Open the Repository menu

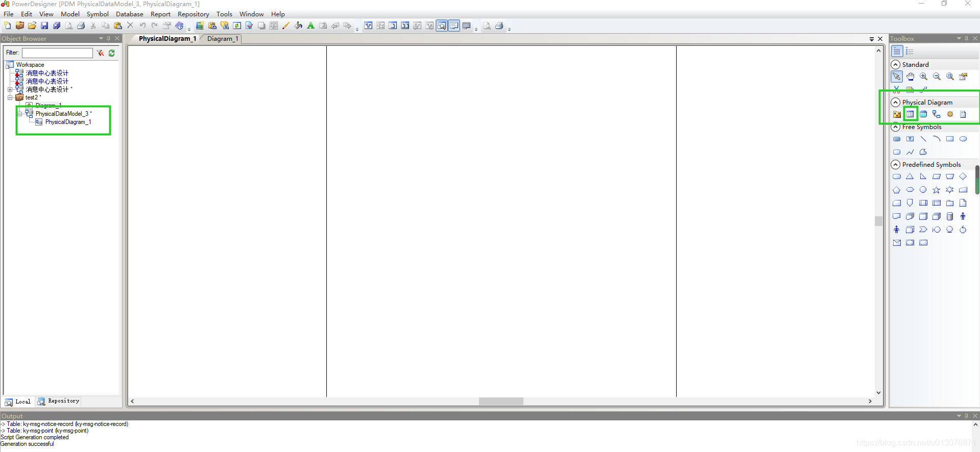(x=194, y=14)
